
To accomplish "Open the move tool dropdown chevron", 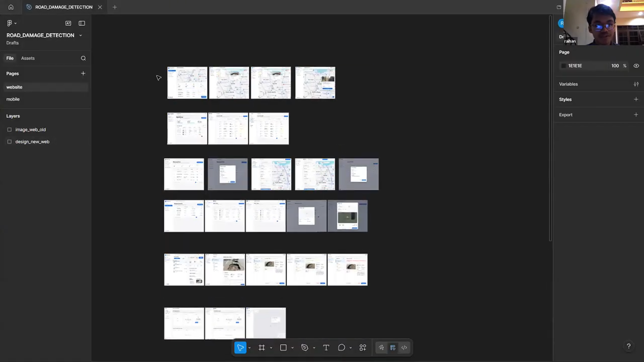I will [x=250, y=348].
